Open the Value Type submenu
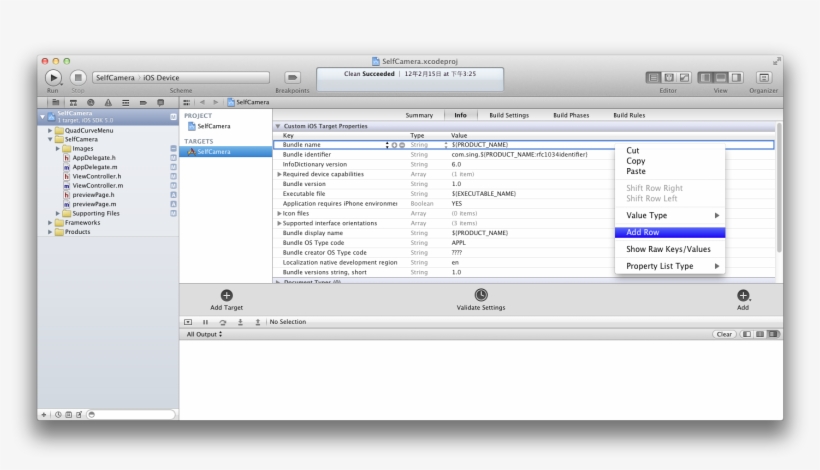Screen dimensions: 820x470 pos(670,215)
